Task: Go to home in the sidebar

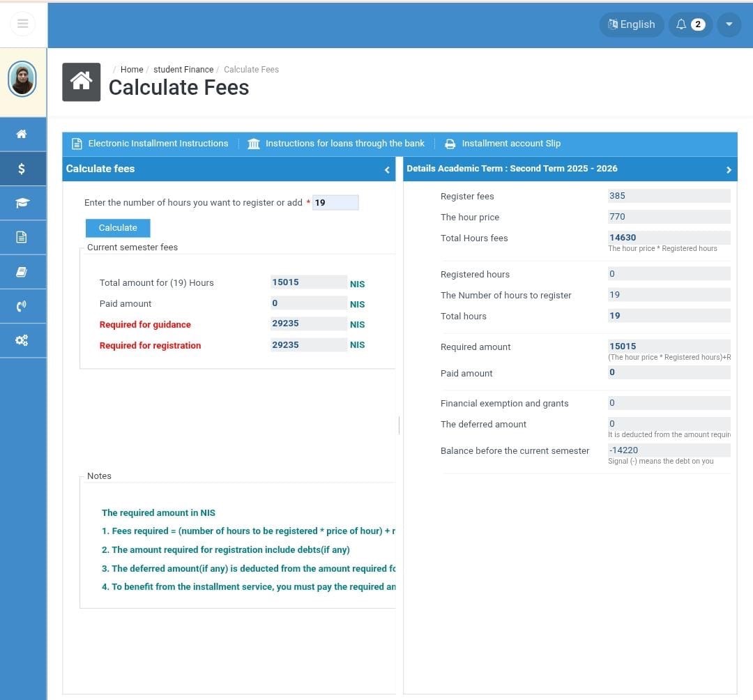Action: [22, 134]
